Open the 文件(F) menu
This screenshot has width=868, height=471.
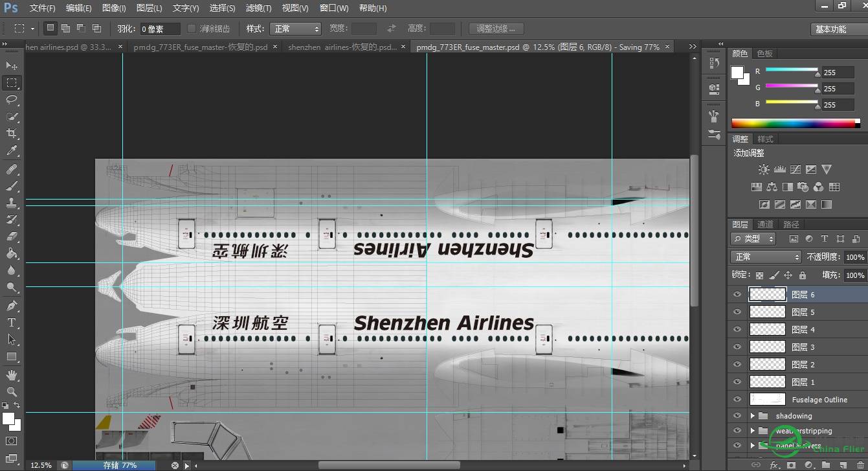pos(42,8)
